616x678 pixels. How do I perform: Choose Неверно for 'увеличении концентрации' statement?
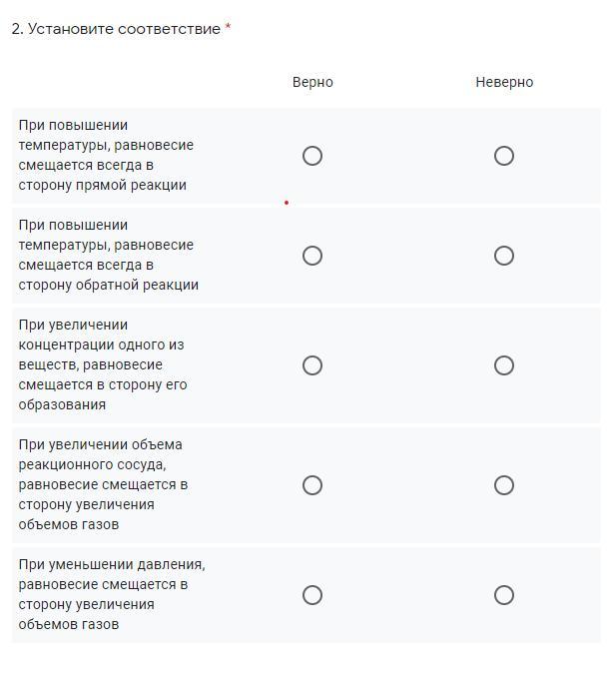504,365
